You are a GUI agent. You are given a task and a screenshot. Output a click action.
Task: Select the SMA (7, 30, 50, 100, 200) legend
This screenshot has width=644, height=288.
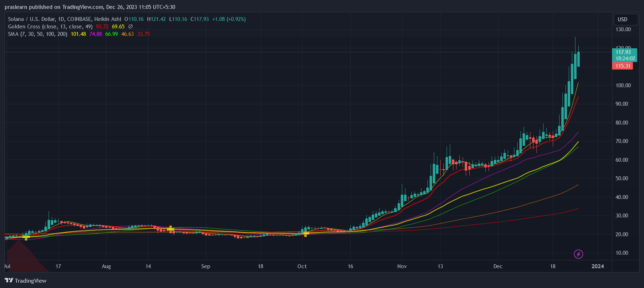38,34
